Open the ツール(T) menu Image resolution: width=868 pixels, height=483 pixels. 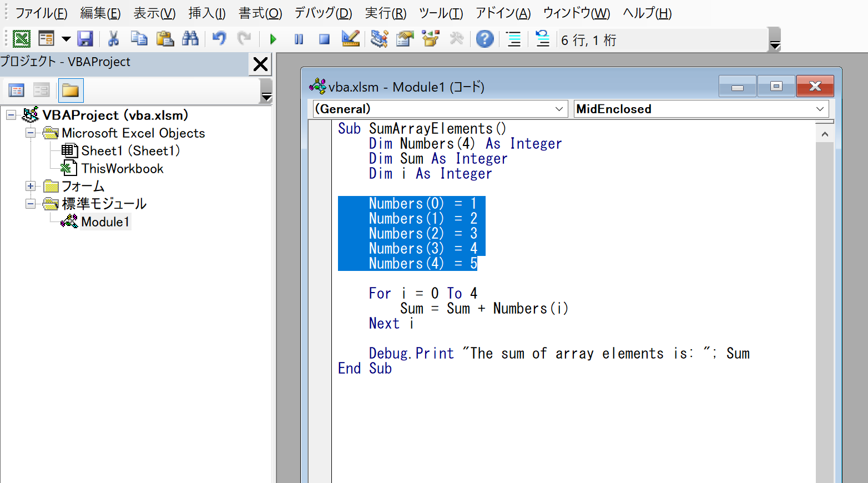[441, 13]
